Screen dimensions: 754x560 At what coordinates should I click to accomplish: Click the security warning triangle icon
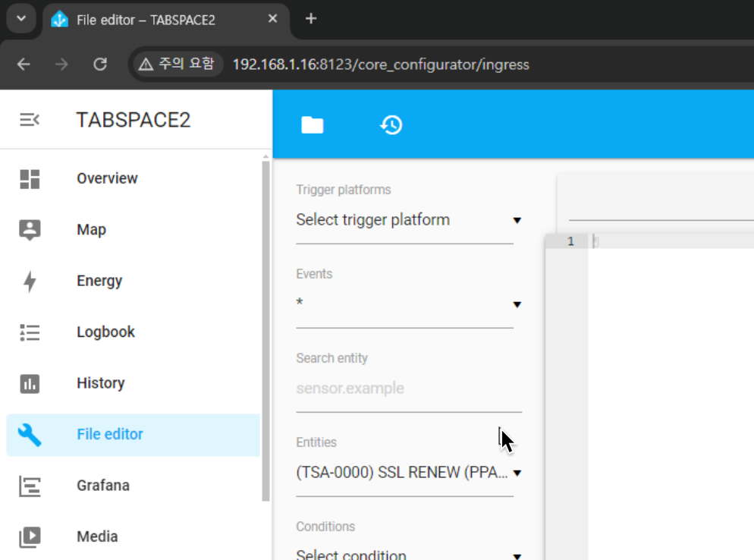click(146, 64)
